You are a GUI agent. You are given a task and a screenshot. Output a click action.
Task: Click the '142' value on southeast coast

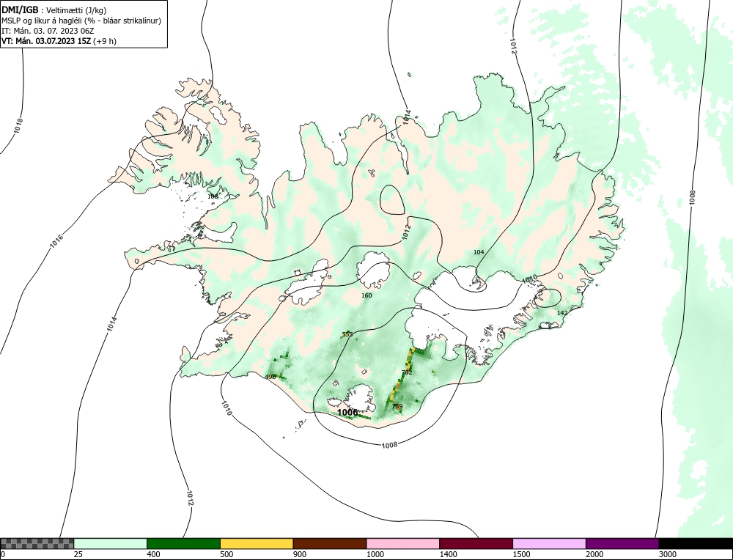(562, 313)
